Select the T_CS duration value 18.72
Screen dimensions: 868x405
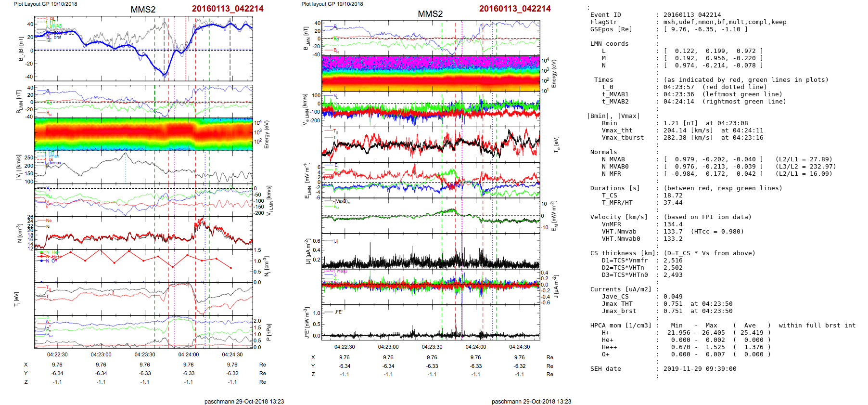tap(673, 196)
